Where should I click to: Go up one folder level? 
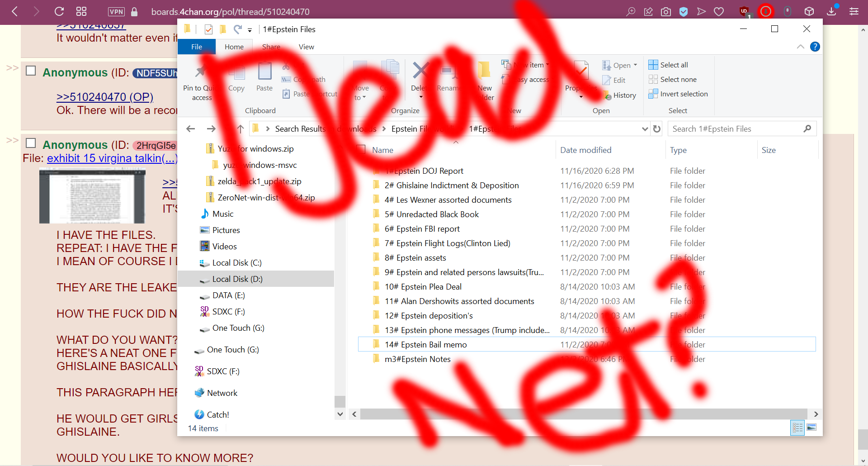pyautogui.click(x=241, y=129)
